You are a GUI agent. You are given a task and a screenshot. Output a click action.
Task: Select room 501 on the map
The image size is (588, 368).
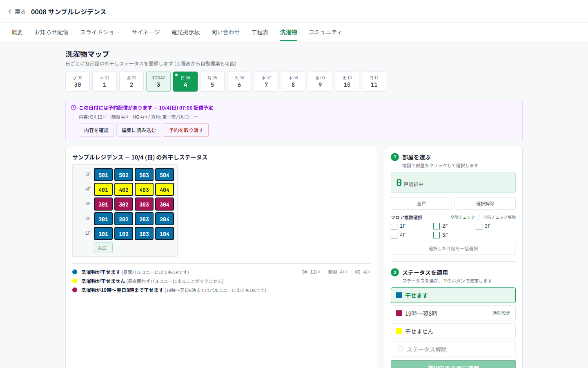point(103,175)
